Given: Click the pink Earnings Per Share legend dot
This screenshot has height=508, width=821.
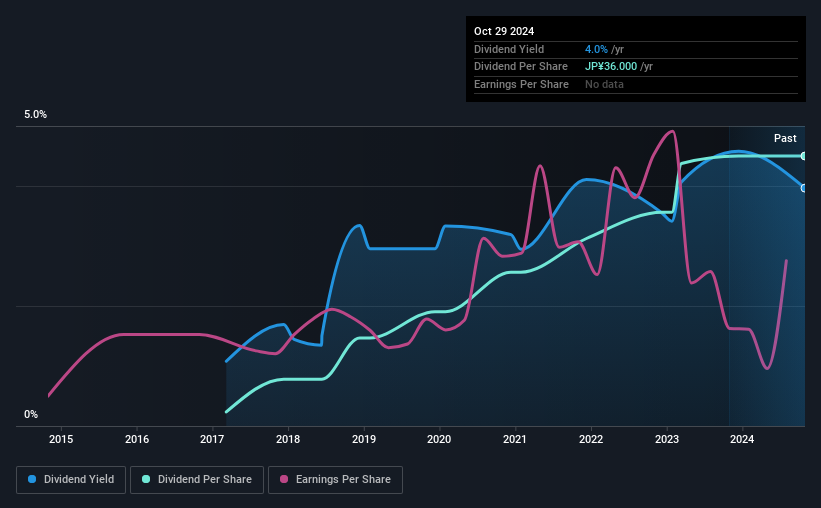Looking at the screenshot, I should (x=284, y=479).
